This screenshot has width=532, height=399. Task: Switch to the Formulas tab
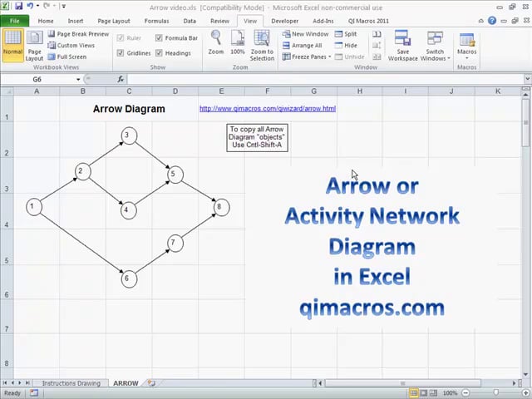click(x=156, y=21)
